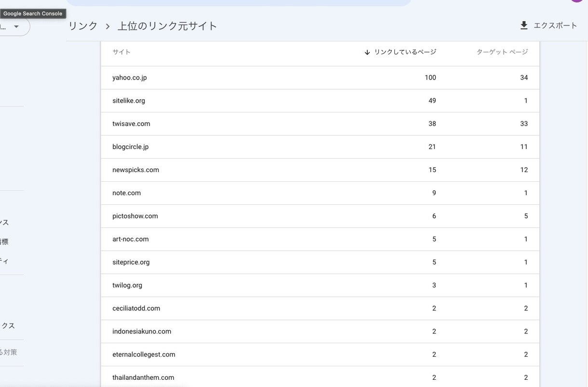Image resolution: width=588 pixels, height=387 pixels.
Task: Click target pages value 34 for yahoo.co.jp
Action: click(524, 78)
